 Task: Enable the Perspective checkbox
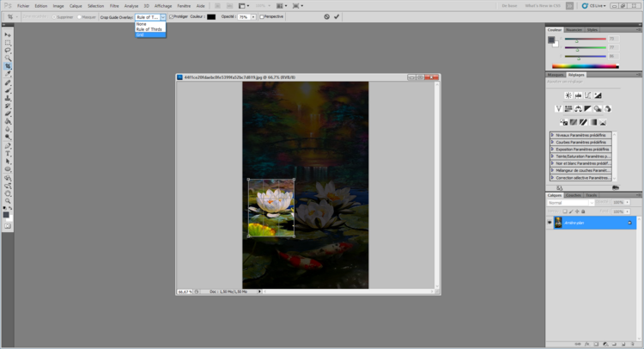[x=262, y=16]
